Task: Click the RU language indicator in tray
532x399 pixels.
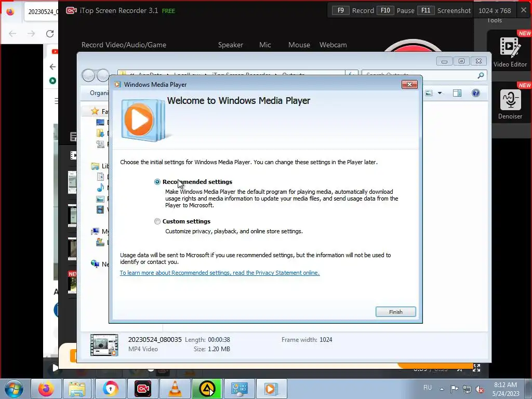Action: coord(428,388)
